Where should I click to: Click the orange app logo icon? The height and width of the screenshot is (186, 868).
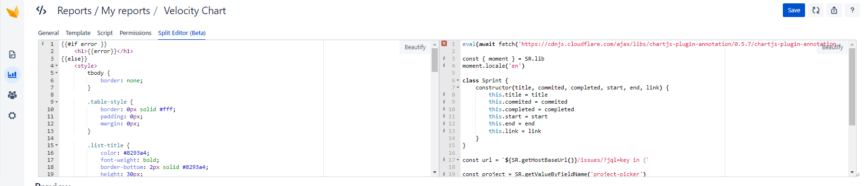click(x=13, y=11)
